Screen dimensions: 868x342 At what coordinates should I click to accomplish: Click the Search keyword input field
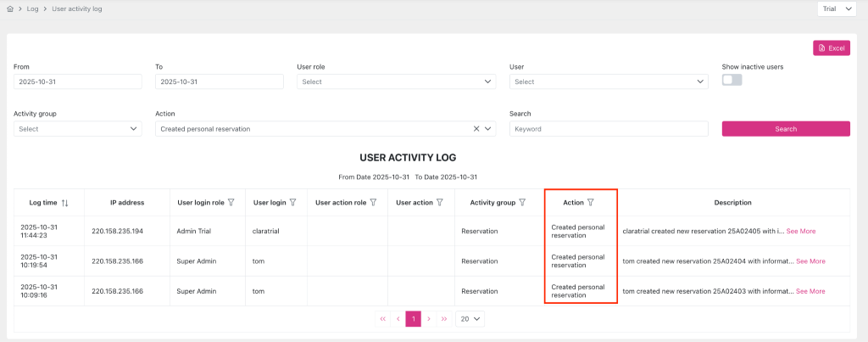[609, 129]
